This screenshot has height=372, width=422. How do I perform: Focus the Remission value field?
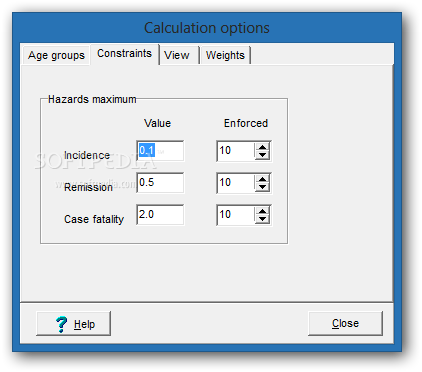pos(160,183)
